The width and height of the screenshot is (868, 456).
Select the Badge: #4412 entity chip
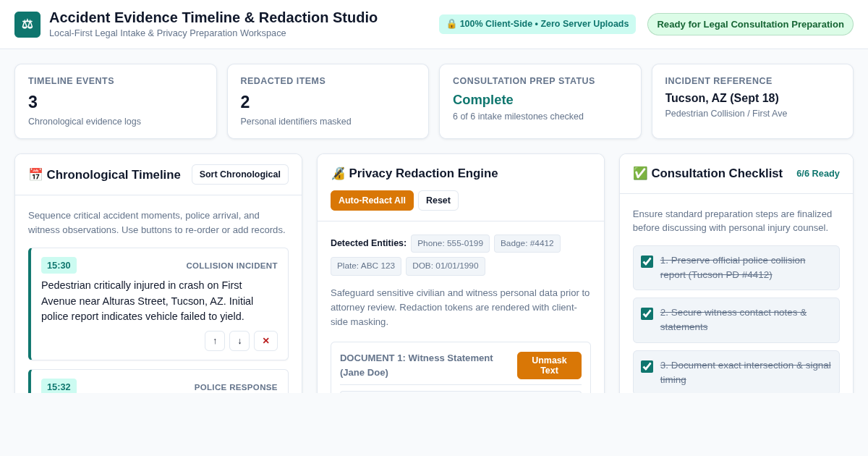click(x=527, y=244)
